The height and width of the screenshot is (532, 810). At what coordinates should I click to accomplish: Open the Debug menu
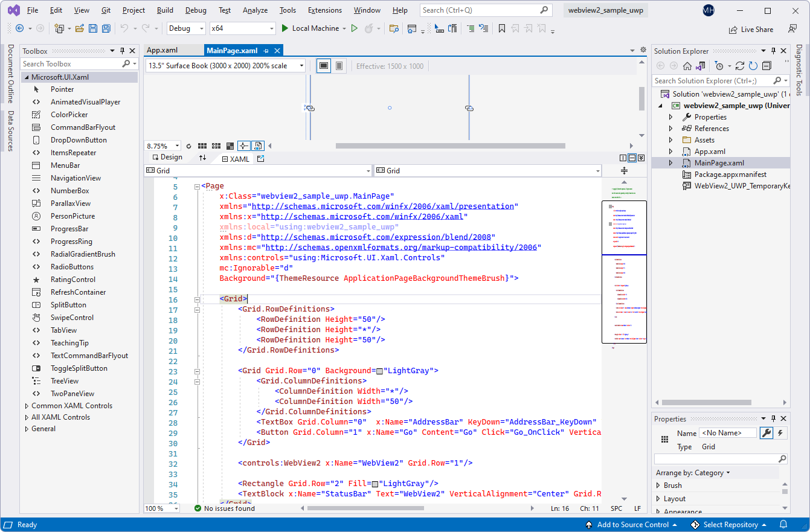194,10
